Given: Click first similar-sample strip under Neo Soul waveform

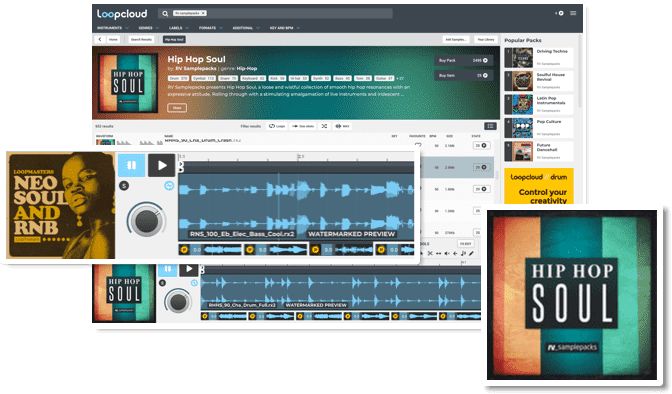Looking at the screenshot, I should (x=210, y=250).
